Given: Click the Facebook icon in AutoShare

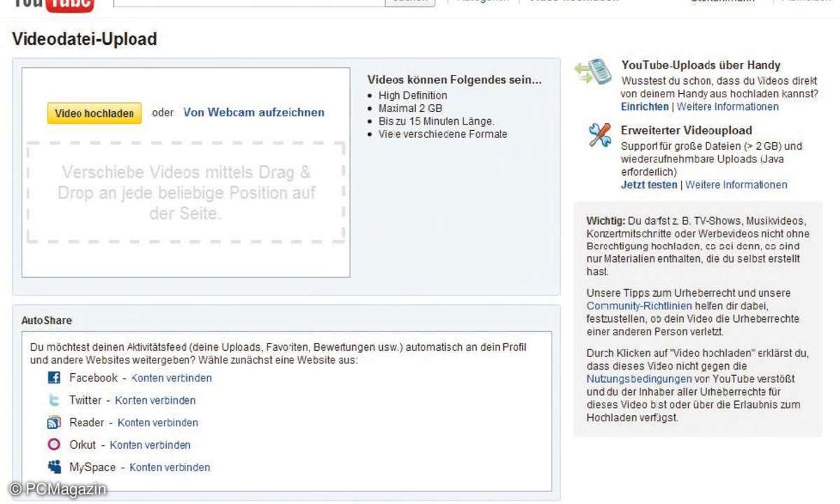Looking at the screenshot, I should tap(54, 378).
